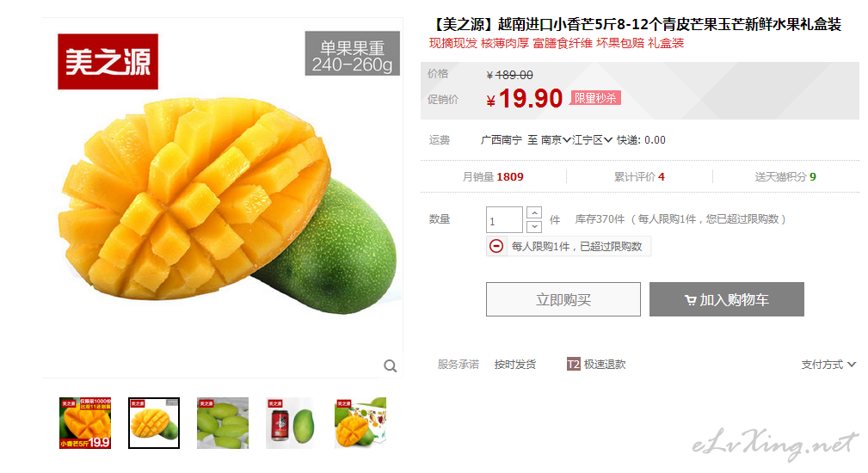
Task: Open the 累计评价 4 reviews tab
Action: 639,177
